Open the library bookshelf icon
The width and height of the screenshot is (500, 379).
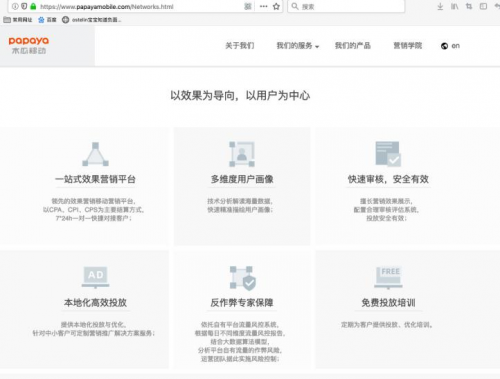[455, 6]
